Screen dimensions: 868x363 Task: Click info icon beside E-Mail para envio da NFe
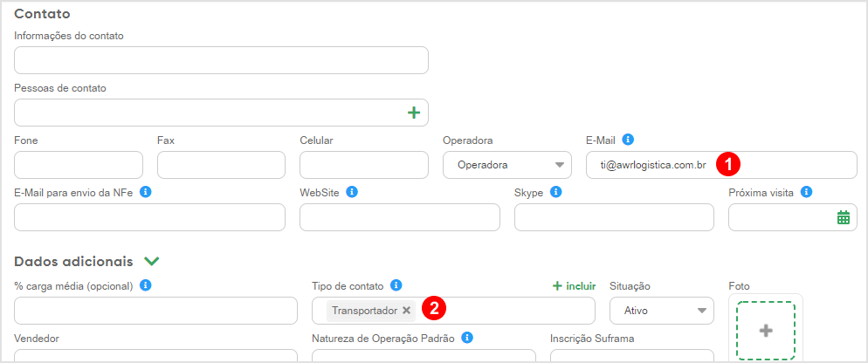click(145, 192)
